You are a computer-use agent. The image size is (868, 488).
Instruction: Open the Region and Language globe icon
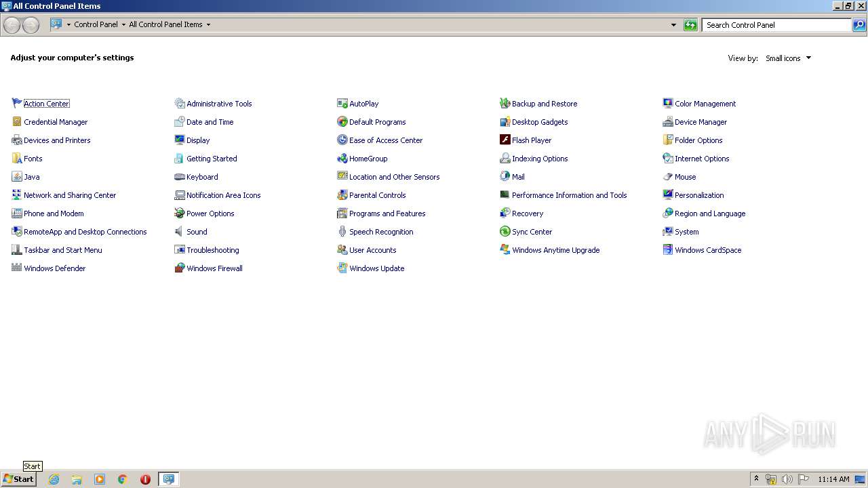668,213
